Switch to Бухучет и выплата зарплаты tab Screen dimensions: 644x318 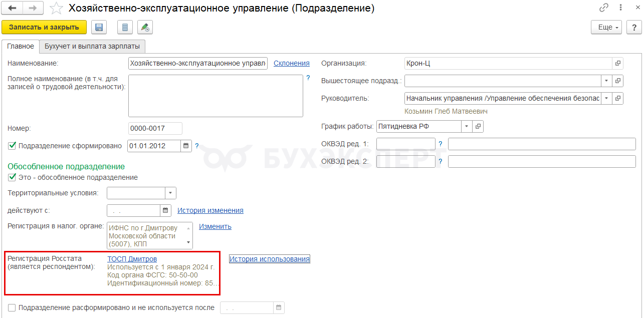(92, 46)
